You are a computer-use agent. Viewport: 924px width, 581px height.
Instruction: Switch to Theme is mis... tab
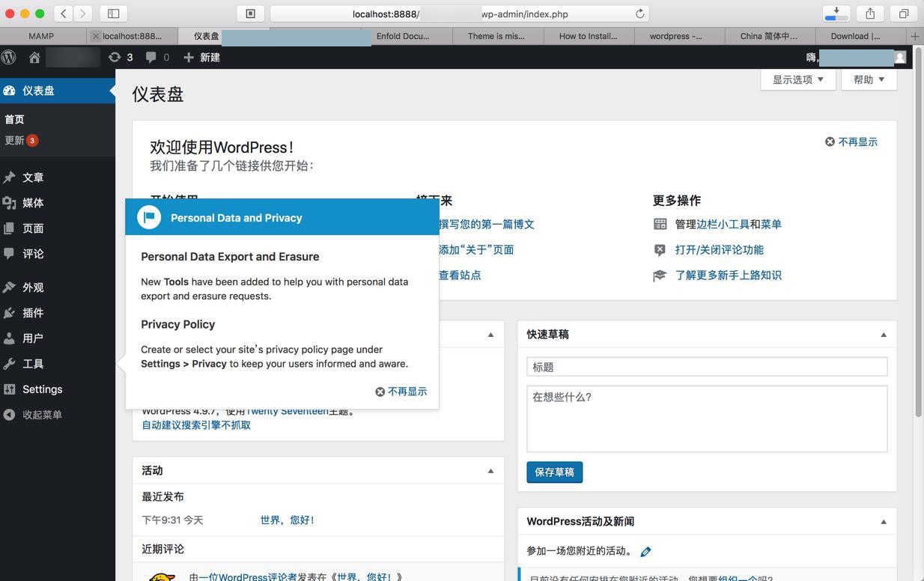pyautogui.click(x=496, y=36)
